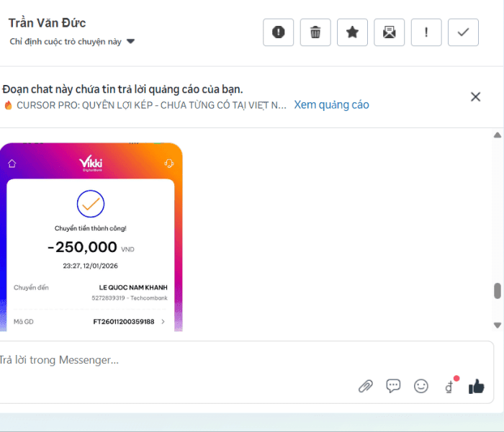Star this conversation for follow-up
Image resolution: width=504 pixels, height=432 pixels.
point(352,32)
